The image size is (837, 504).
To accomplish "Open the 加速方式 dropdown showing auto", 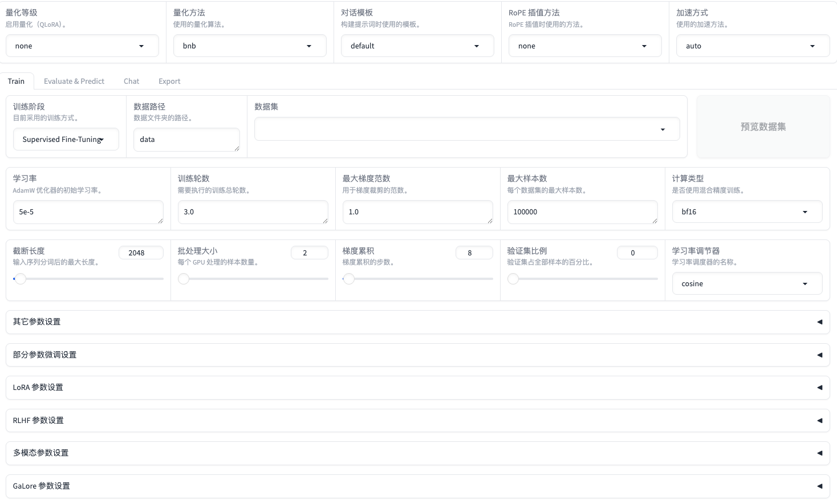I will [753, 46].
